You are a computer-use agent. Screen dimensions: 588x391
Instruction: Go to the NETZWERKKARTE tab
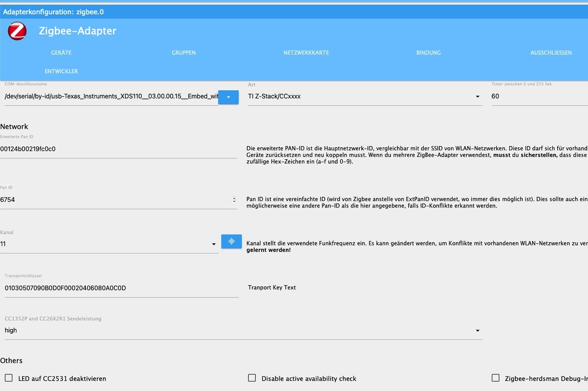point(306,53)
